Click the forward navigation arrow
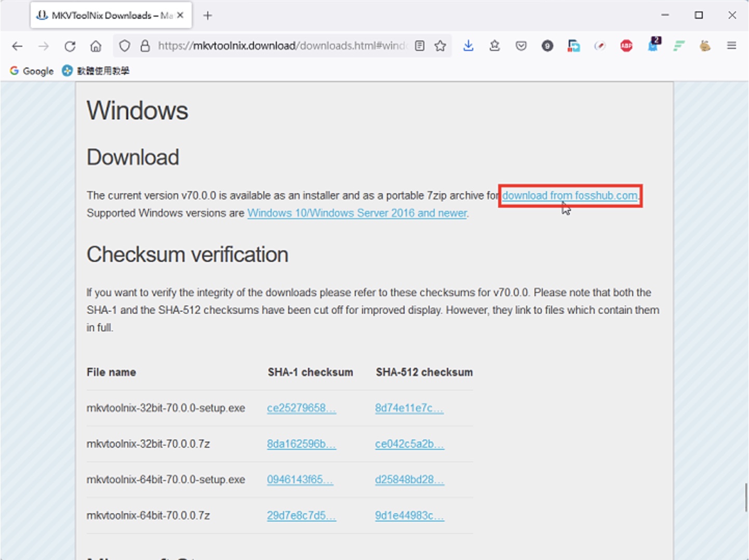The height and width of the screenshot is (560, 749). pyautogui.click(x=44, y=46)
